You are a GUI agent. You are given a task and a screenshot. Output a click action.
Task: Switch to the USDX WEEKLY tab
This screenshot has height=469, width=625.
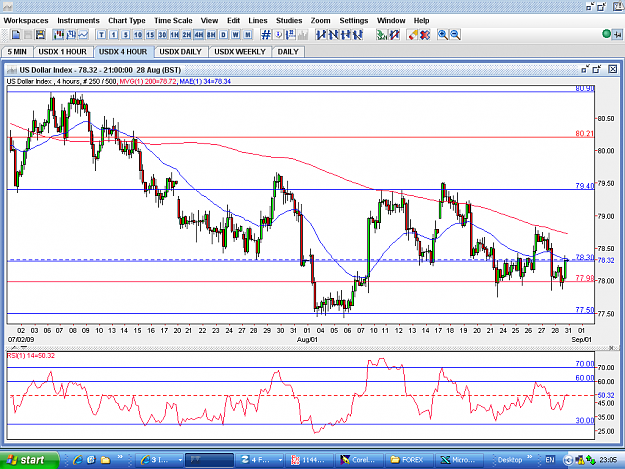pos(240,52)
